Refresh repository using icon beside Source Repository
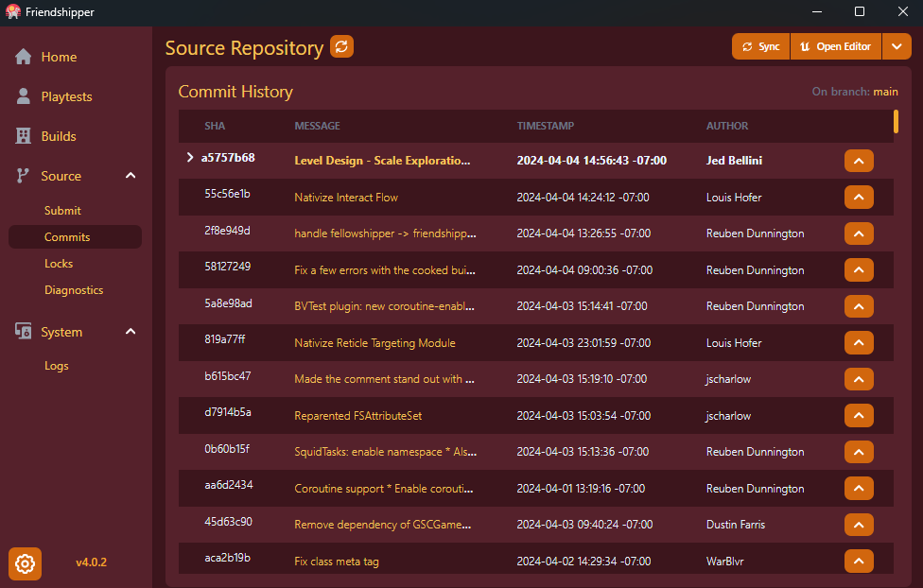Viewport: 923px width, 588px height. pos(342,46)
